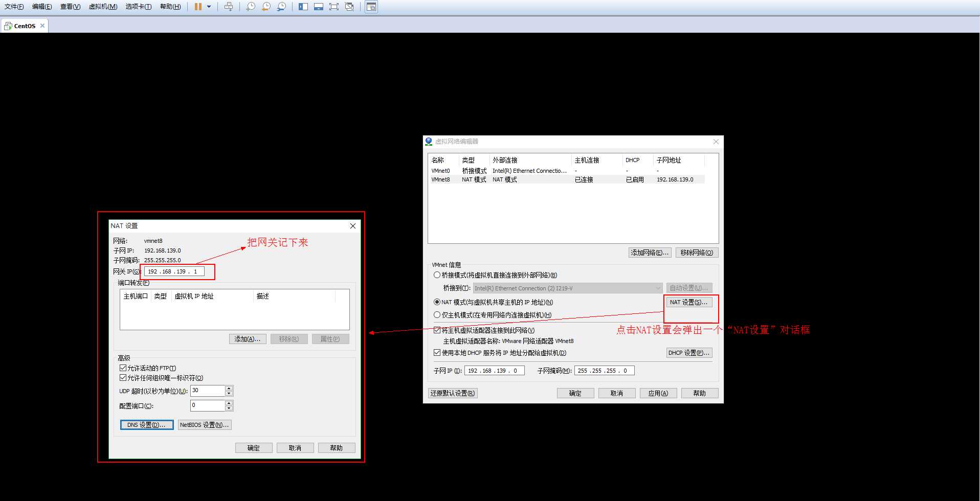
Task: Open NAT 设置(S)... from network editor
Action: [688, 302]
